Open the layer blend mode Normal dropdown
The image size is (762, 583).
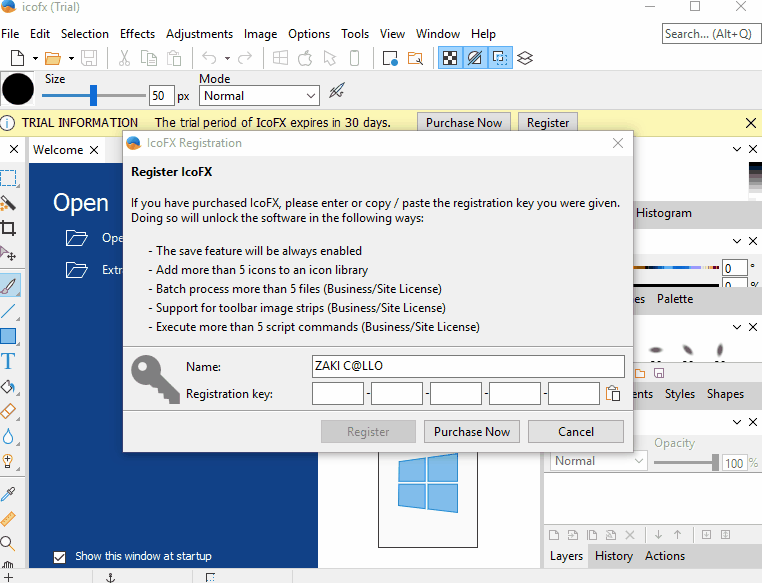click(598, 461)
